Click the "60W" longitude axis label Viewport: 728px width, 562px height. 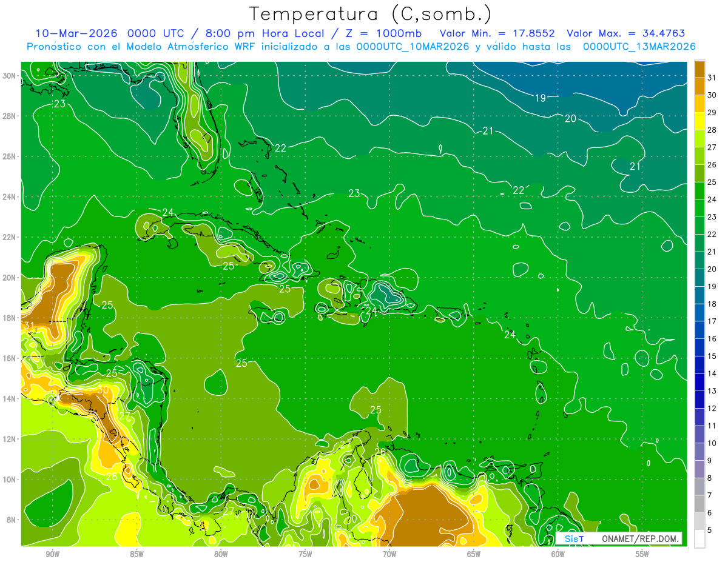[558, 555]
